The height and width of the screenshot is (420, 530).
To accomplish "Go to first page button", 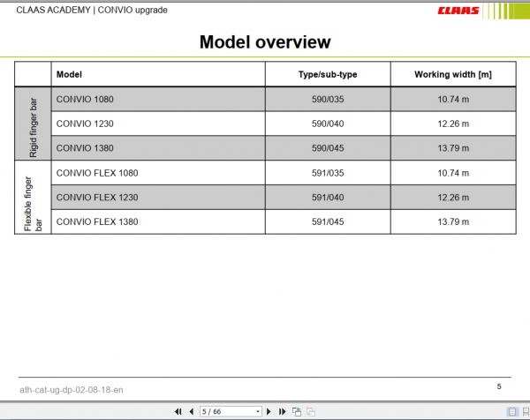I will click(x=178, y=411).
